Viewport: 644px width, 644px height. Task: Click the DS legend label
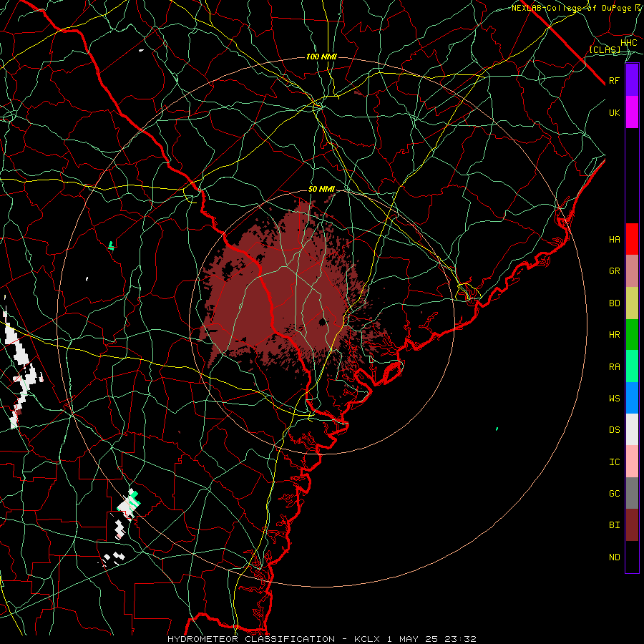pyautogui.click(x=614, y=430)
